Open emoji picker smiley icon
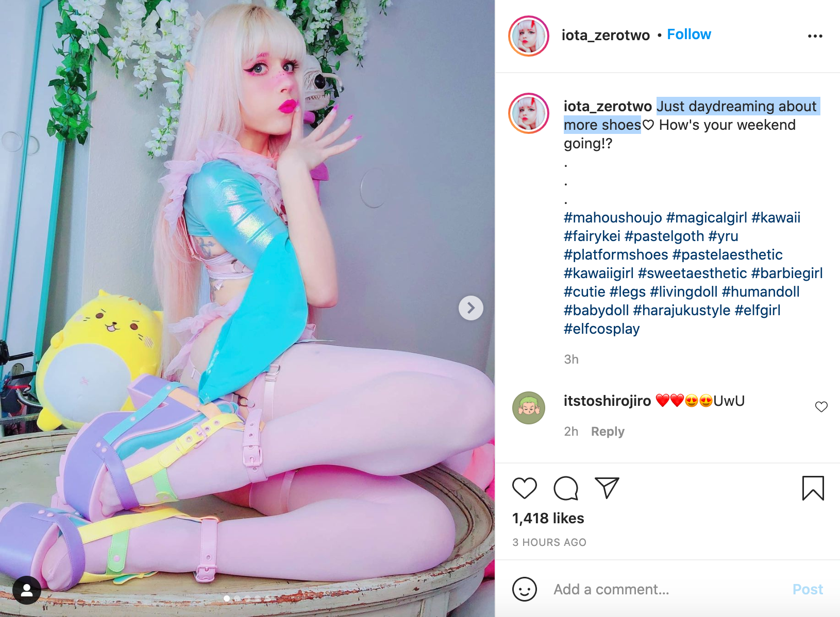Viewport: 840px width, 617px height. click(525, 589)
